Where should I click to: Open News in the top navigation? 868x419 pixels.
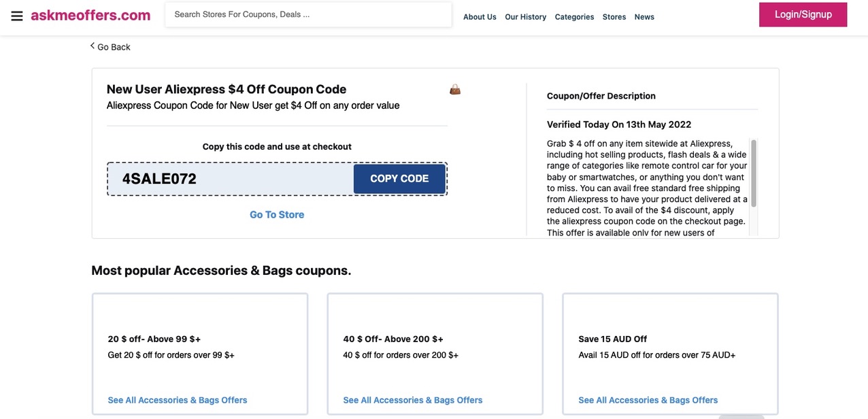point(644,17)
